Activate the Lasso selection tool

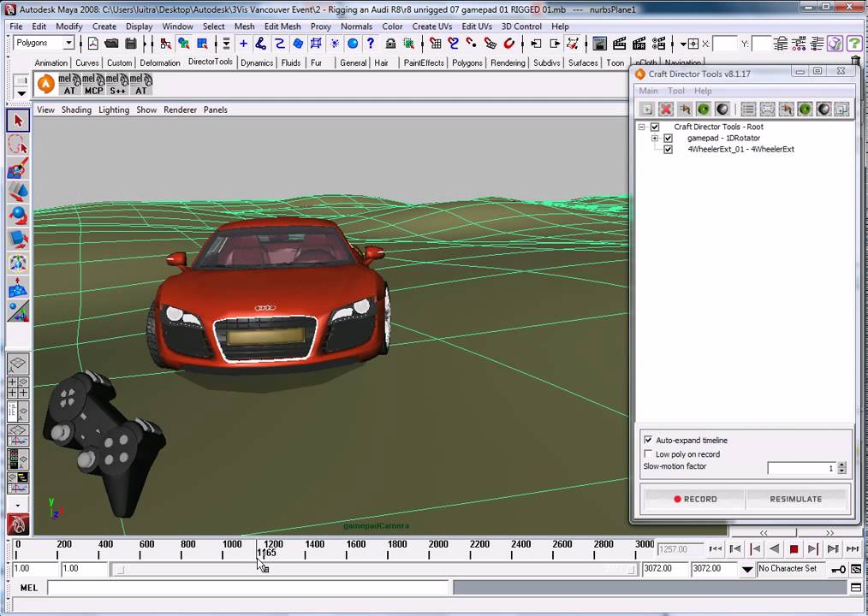pyautogui.click(x=18, y=145)
